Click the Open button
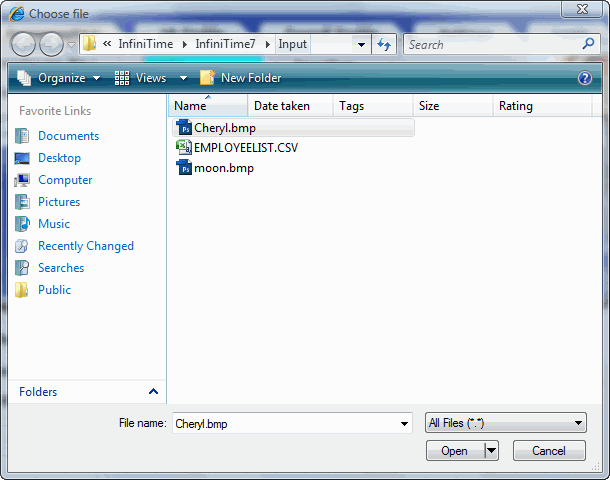 (454, 451)
